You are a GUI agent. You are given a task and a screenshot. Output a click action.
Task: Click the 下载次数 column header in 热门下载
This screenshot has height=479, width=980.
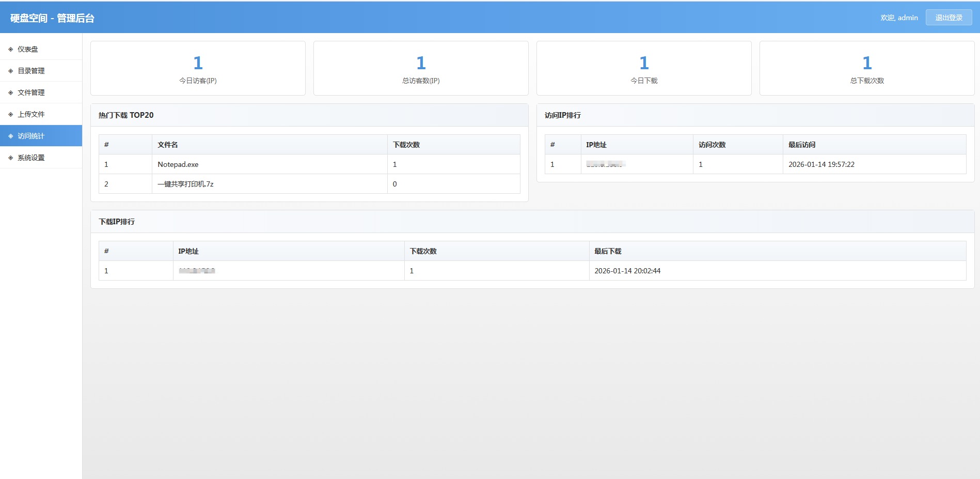(406, 145)
